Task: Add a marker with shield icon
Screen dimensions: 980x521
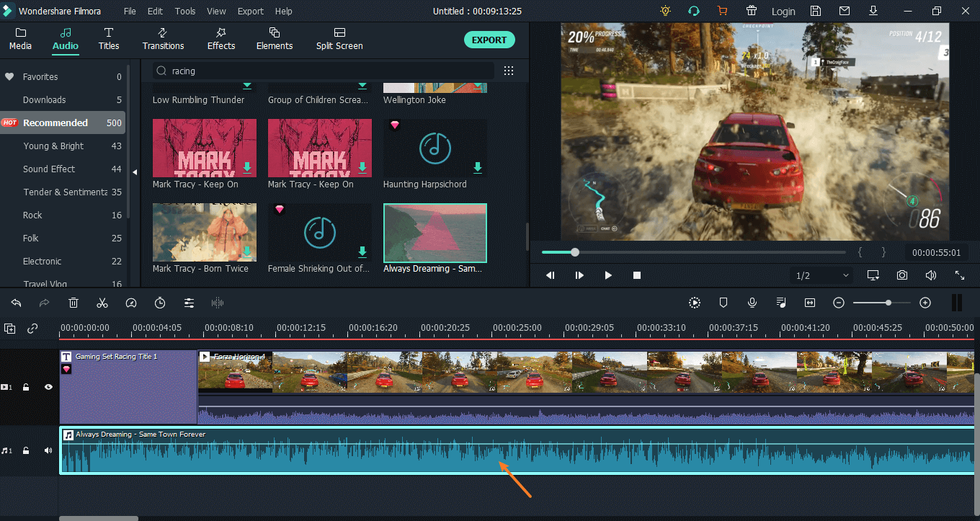Action: (x=723, y=303)
